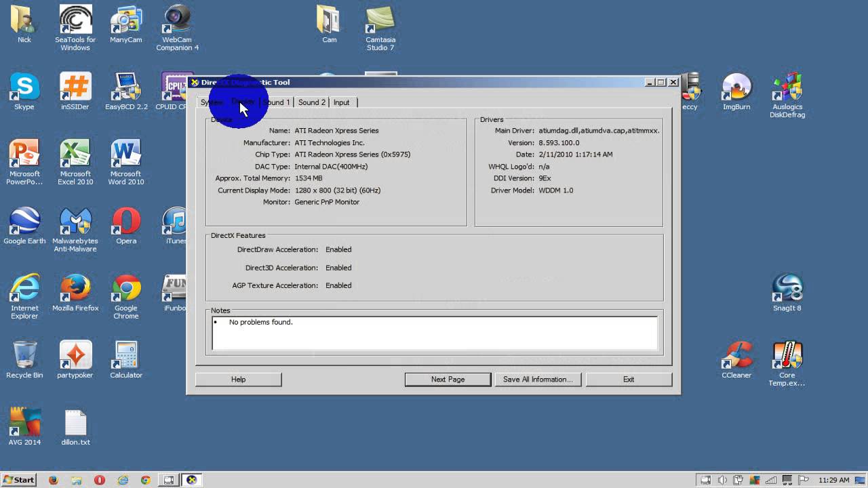
Task: Launch SnagIt 8 desktop icon
Action: click(787, 293)
